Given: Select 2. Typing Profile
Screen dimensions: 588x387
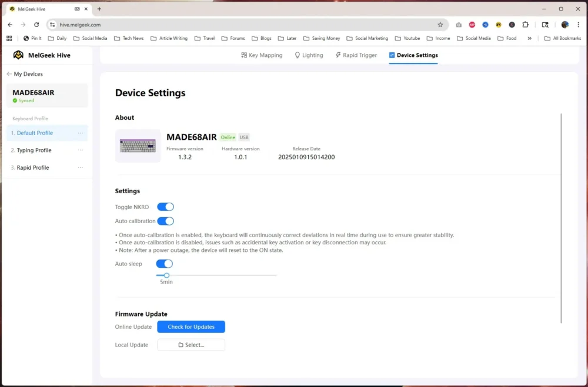Looking at the screenshot, I should click(47, 150).
